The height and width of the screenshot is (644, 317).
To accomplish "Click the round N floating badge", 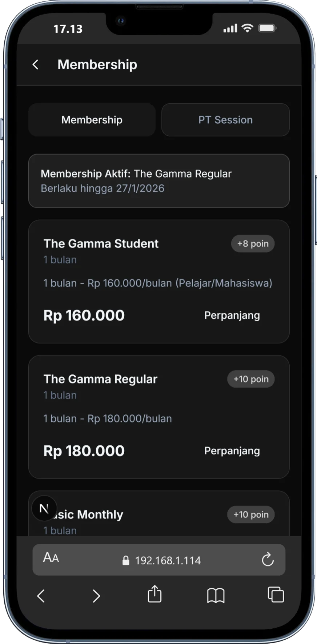I will coord(44,509).
